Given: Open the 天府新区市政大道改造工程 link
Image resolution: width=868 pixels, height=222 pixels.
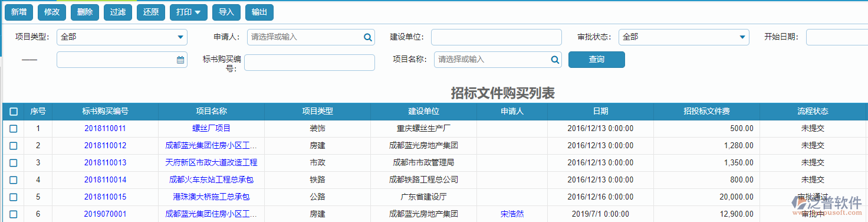Looking at the screenshot, I should [212, 162].
